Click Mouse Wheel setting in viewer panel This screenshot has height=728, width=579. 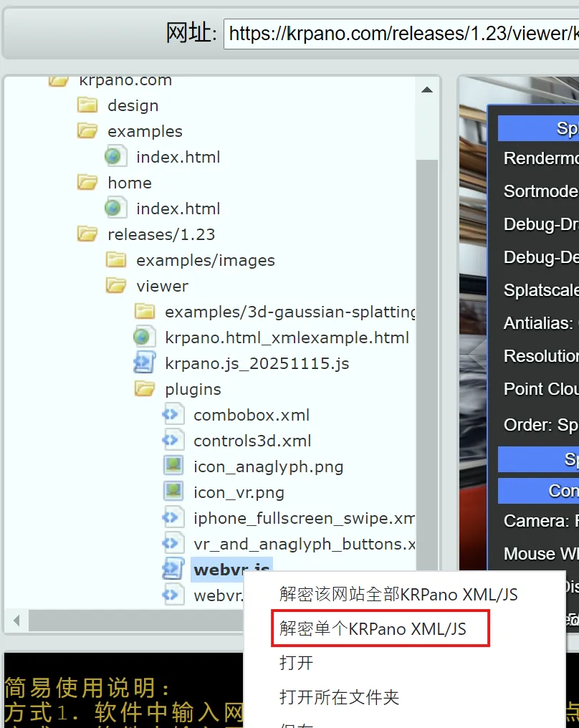pos(541,554)
